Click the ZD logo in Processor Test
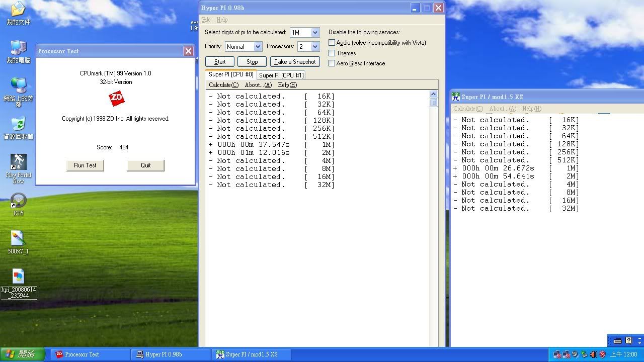 point(117,98)
